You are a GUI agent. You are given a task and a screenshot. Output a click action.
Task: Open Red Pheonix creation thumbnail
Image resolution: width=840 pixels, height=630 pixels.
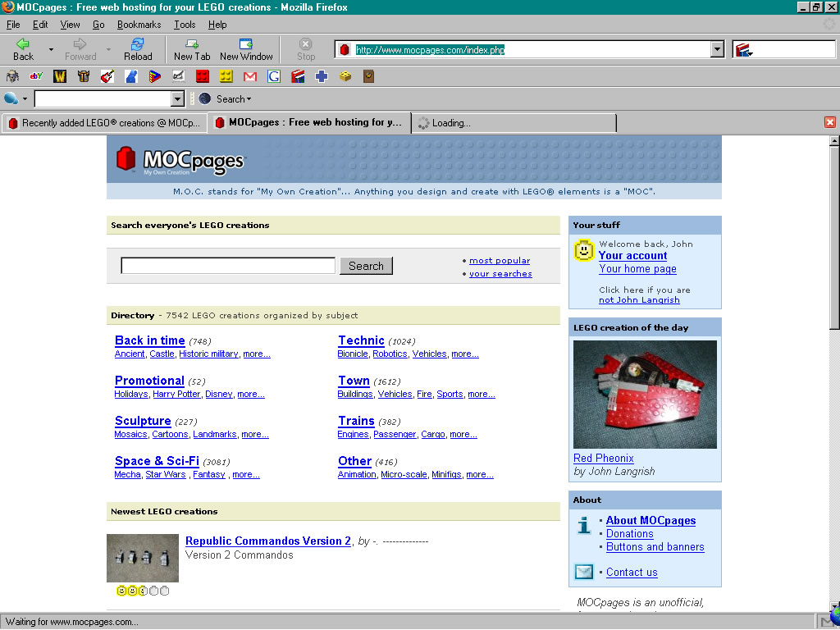coord(645,395)
